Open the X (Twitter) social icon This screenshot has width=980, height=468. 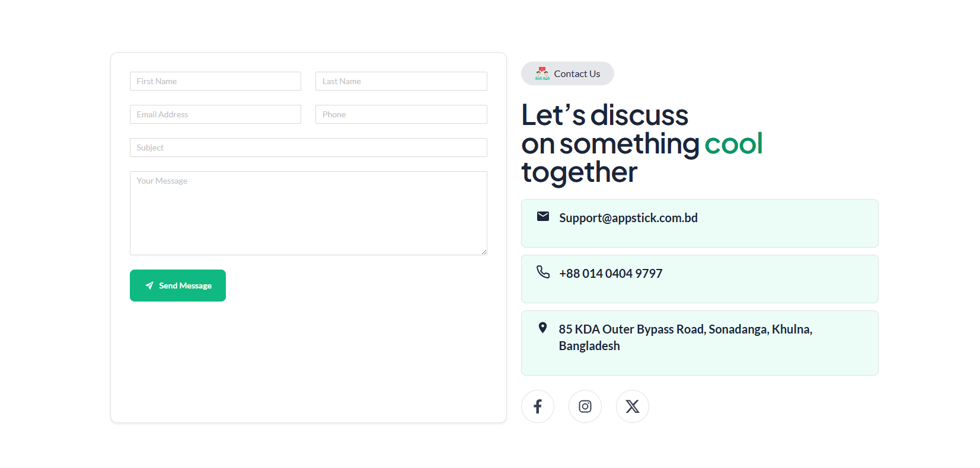[x=632, y=406]
